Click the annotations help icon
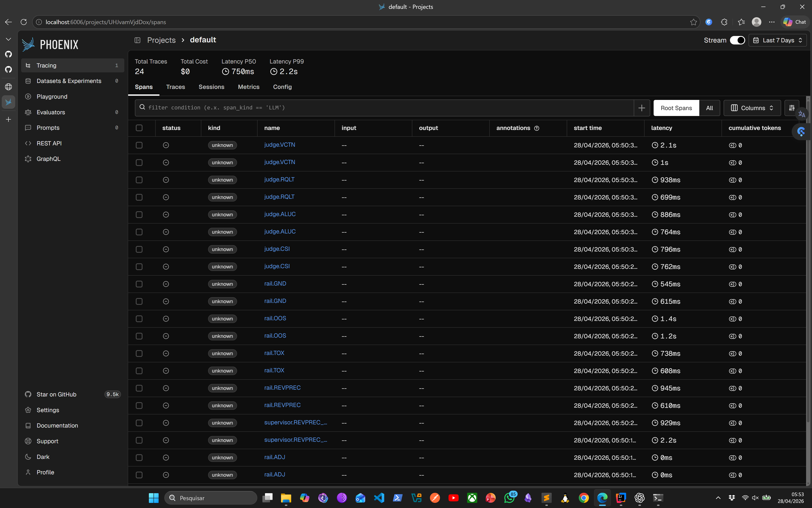Screen dimensions: 812x508 [x=536, y=128]
